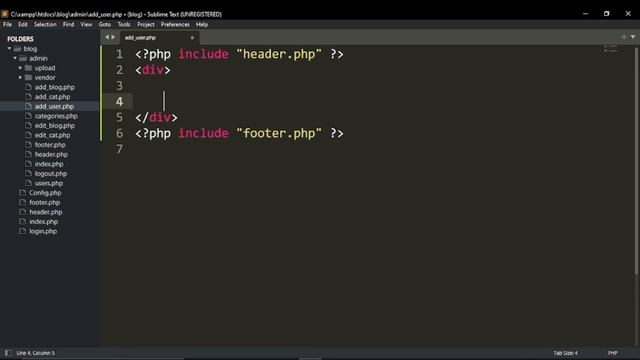Image resolution: width=640 pixels, height=360 pixels.
Task: Open edit_cat.php in sidebar
Action: (52, 135)
